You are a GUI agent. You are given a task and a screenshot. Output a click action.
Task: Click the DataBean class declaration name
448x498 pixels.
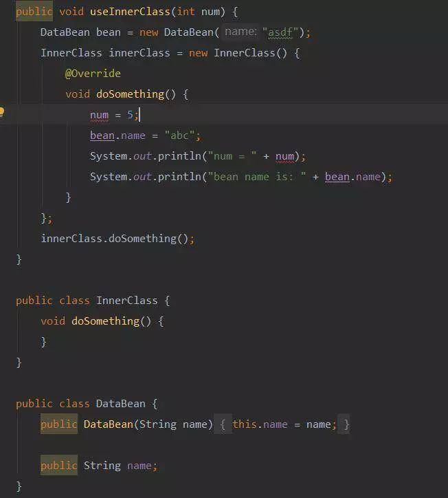120,404
